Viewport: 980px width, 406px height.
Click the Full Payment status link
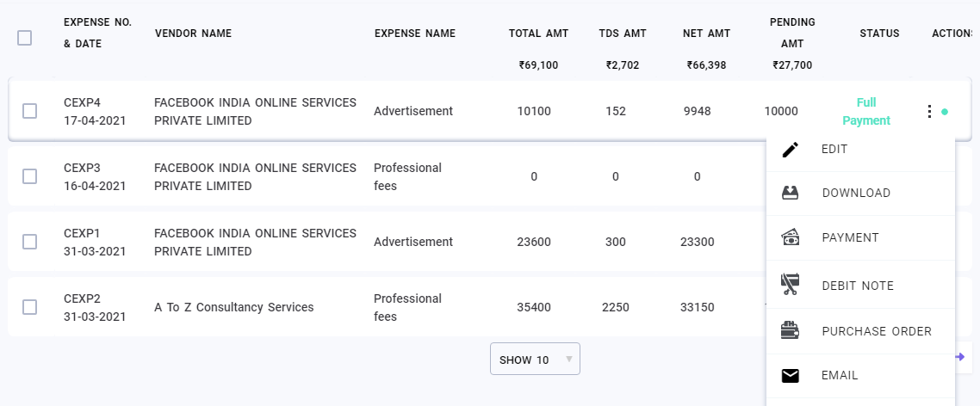(865, 112)
